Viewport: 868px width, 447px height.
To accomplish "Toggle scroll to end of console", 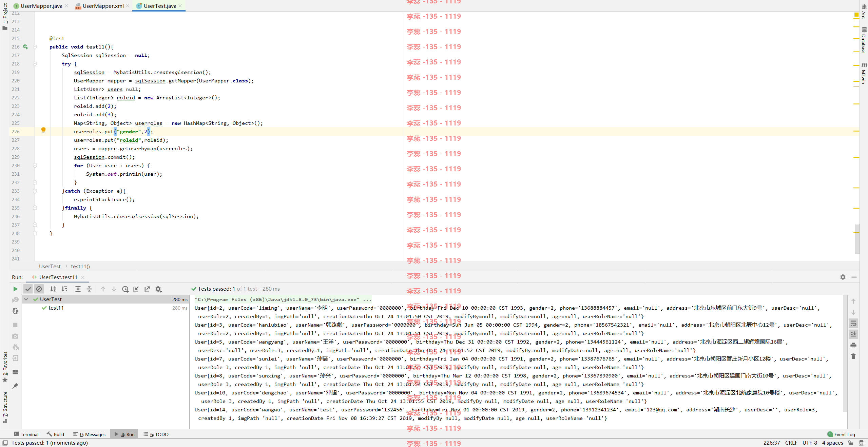I will click(x=853, y=334).
